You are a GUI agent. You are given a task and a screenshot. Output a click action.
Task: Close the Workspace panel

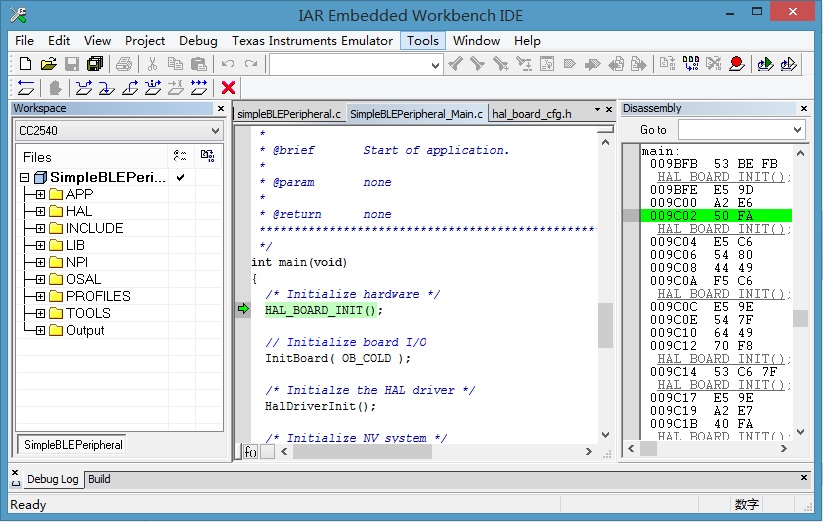(221, 108)
